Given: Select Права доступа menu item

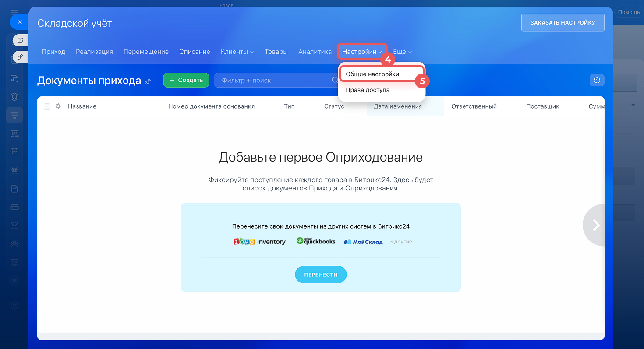Looking at the screenshot, I should pos(368,90).
